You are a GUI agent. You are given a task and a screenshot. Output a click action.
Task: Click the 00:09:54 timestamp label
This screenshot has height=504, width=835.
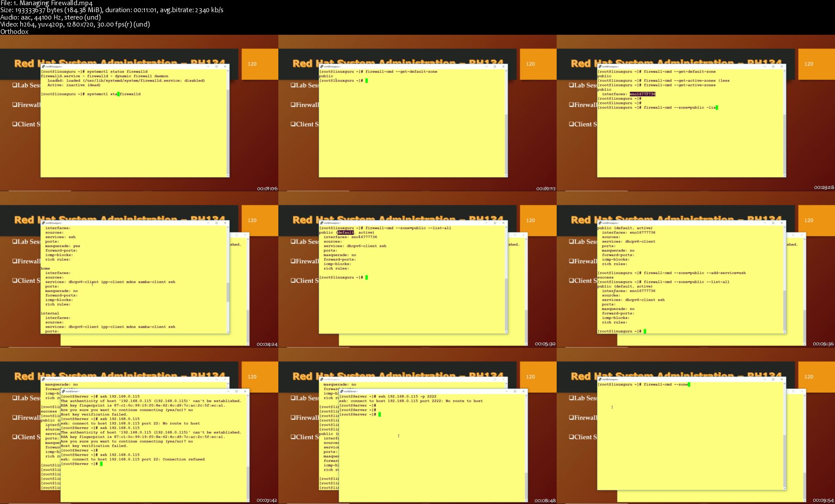823,500
